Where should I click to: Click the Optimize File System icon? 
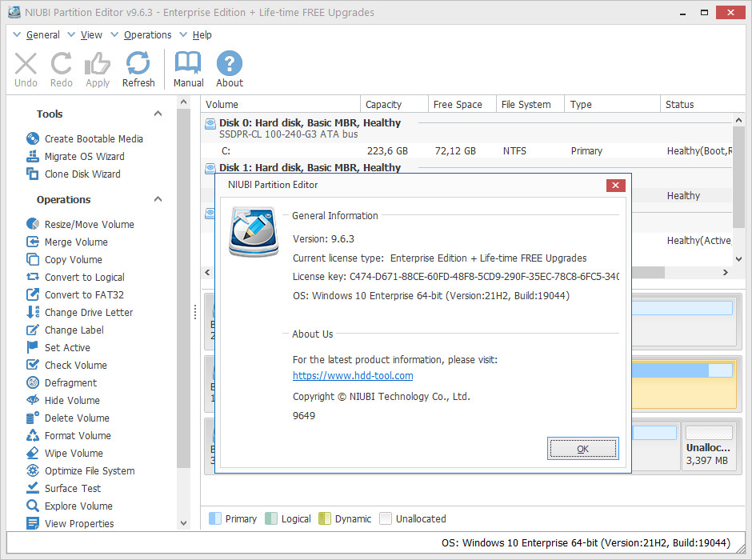(33, 470)
